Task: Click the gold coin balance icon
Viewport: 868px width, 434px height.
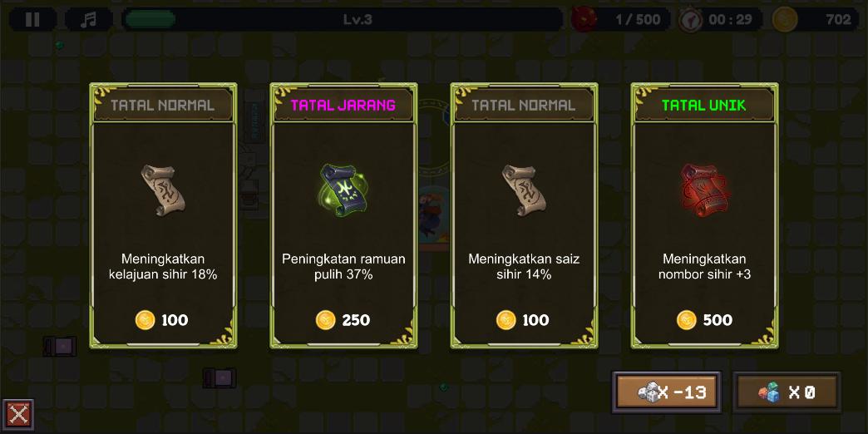Action: tap(784, 20)
